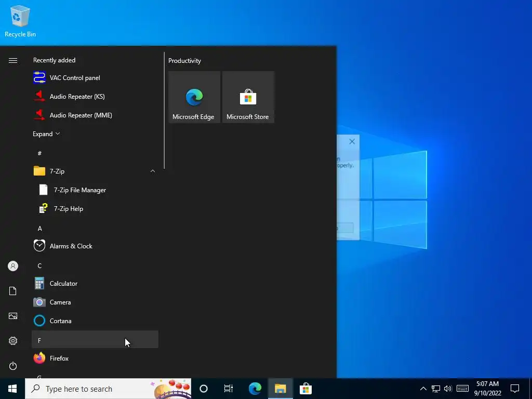Launch Audio Repeater (KS)
Screen dimensions: 532x399
coord(95,96)
